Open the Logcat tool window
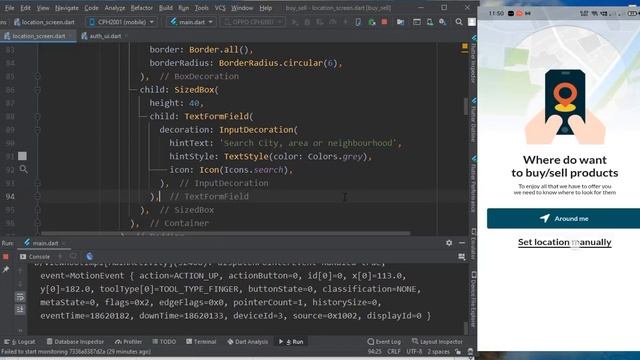640x360 pixels. [20, 342]
